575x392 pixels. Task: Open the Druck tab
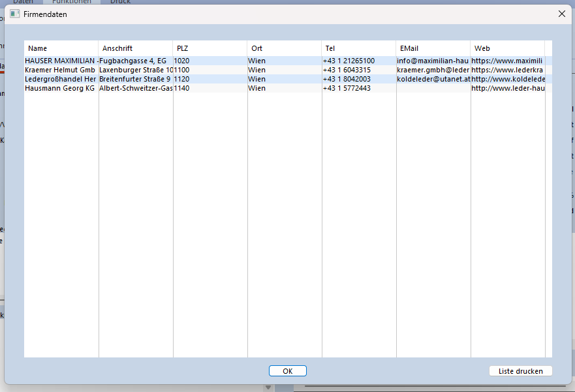(x=120, y=2)
